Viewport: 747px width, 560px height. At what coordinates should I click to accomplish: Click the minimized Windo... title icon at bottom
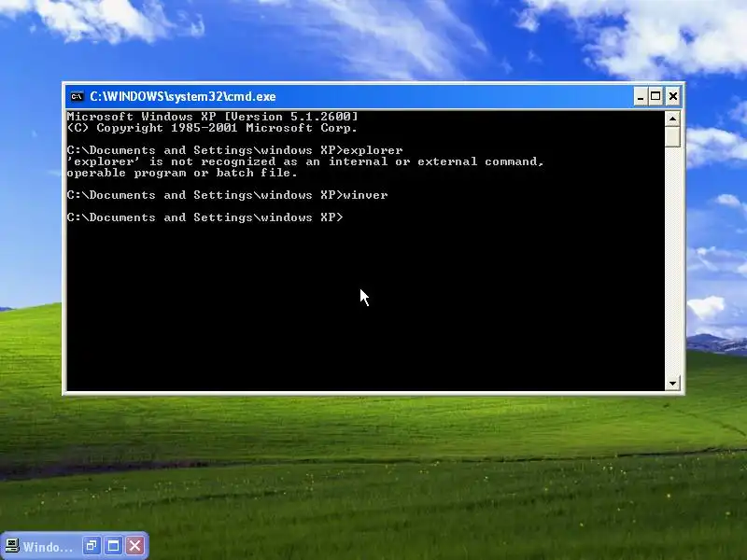click(x=12, y=546)
